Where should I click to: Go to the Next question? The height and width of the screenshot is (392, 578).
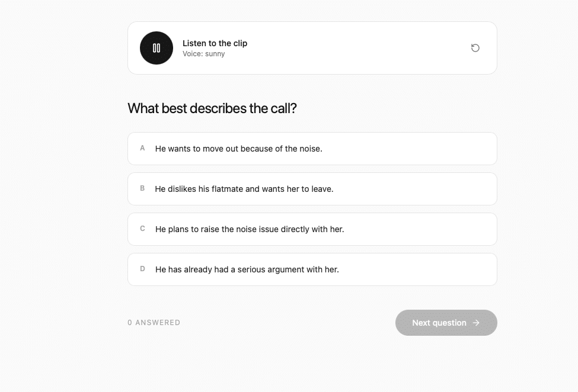[446, 323]
